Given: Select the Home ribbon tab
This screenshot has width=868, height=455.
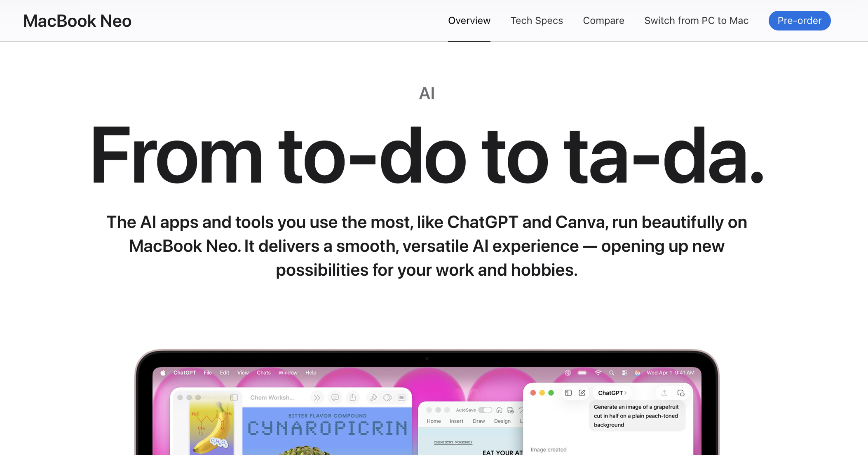Looking at the screenshot, I should click(x=434, y=421).
